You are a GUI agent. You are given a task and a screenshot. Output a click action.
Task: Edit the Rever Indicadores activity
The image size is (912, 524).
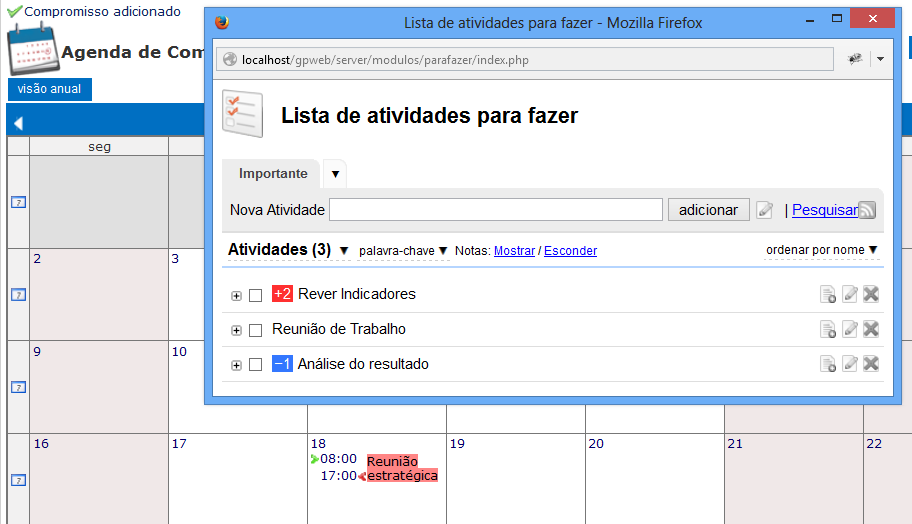pyautogui.click(x=850, y=294)
